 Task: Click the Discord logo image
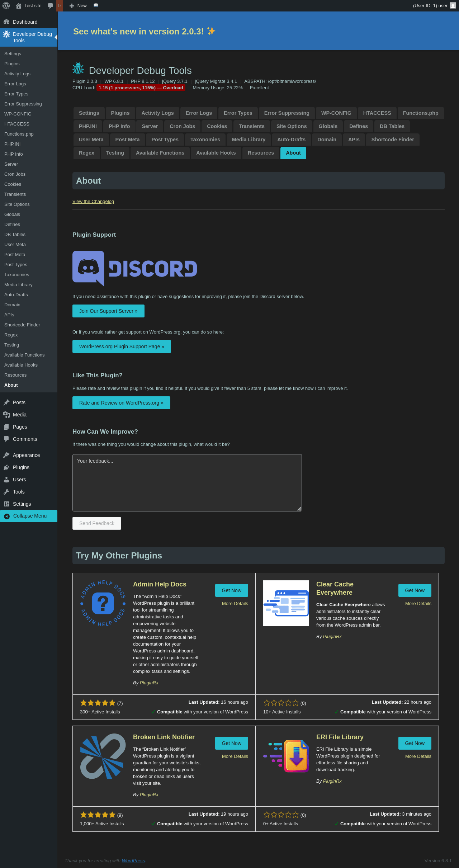[x=135, y=268]
